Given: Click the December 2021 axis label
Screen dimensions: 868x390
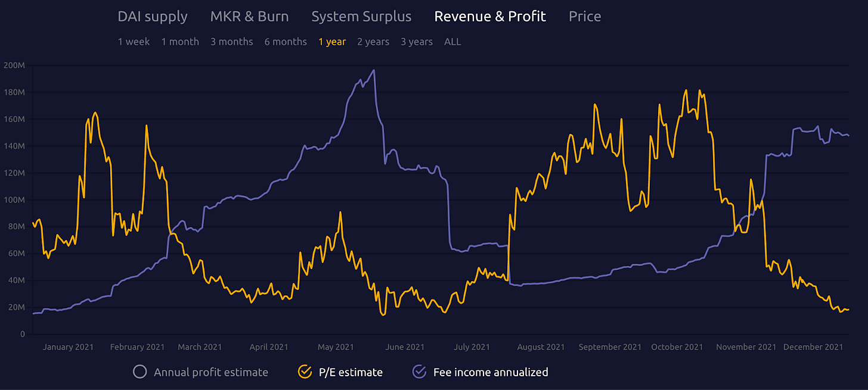Looking at the screenshot, I should [813, 347].
